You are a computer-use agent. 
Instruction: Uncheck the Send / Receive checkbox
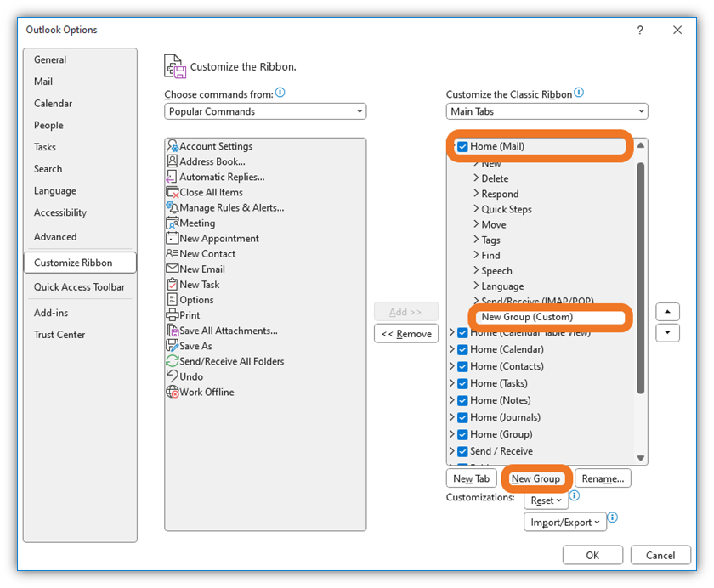click(462, 451)
